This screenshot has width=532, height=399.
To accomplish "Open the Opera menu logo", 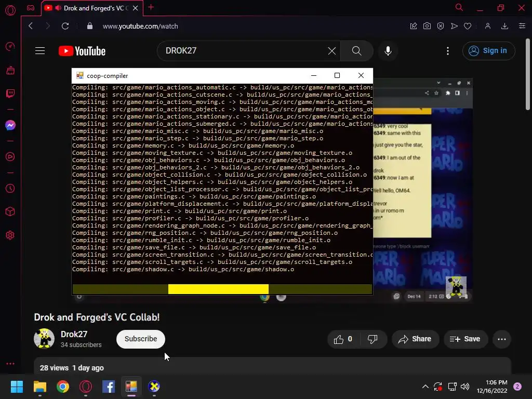I will pyautogui.click(x=10, y=10).
